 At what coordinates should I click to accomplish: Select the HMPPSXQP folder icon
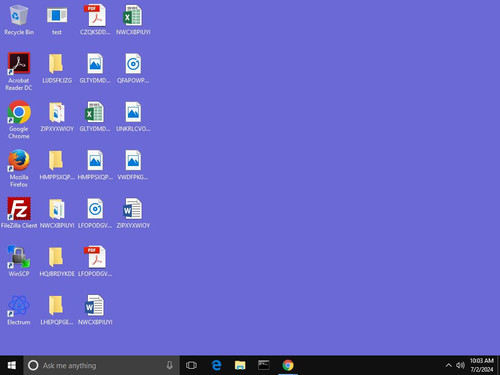point(57,165)
